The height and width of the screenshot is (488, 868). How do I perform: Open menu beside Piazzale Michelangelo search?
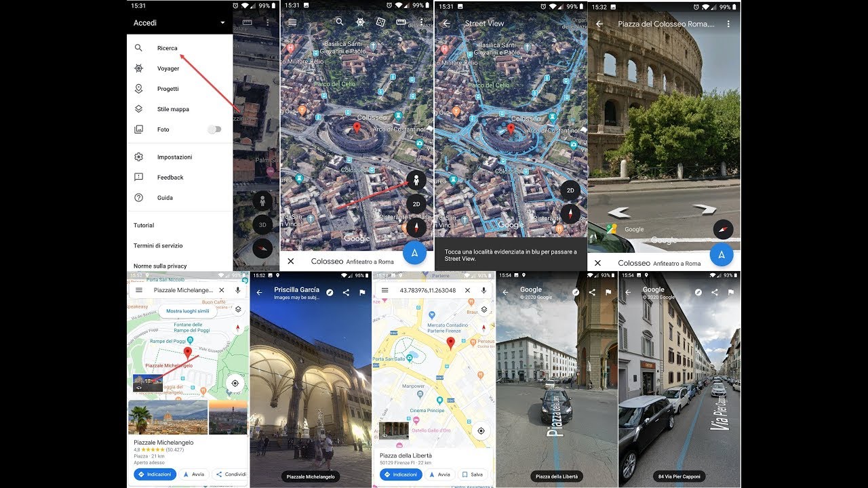[139, 290]
